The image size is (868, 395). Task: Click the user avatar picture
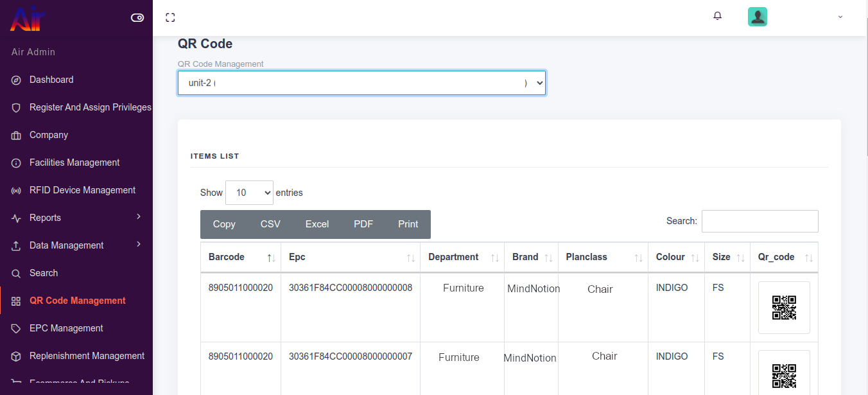pyautogui.click(x=758, y=17)
